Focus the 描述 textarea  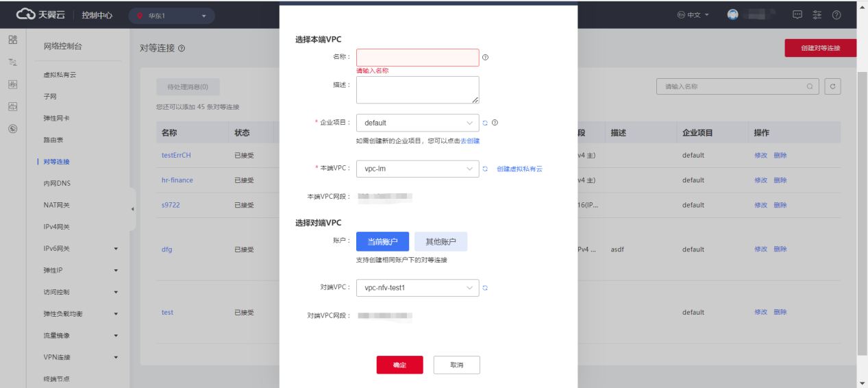(x=417, y=90)
